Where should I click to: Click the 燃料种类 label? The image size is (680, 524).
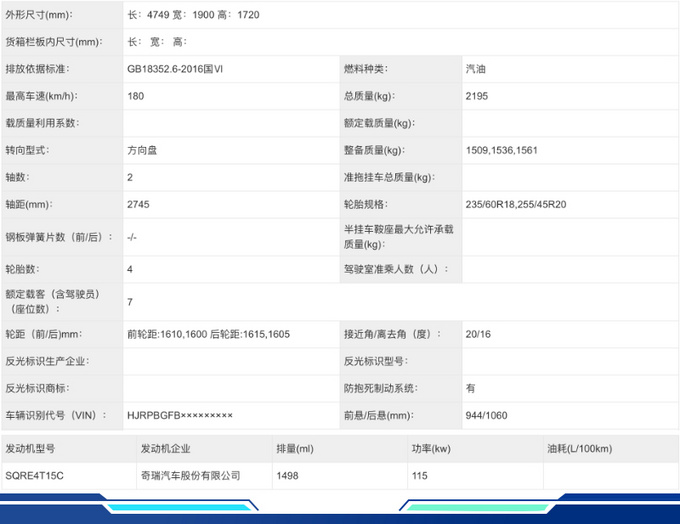coord(366,69)
